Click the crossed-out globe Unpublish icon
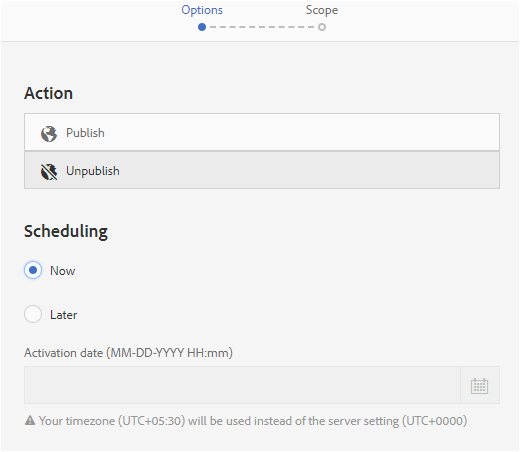 49,172
